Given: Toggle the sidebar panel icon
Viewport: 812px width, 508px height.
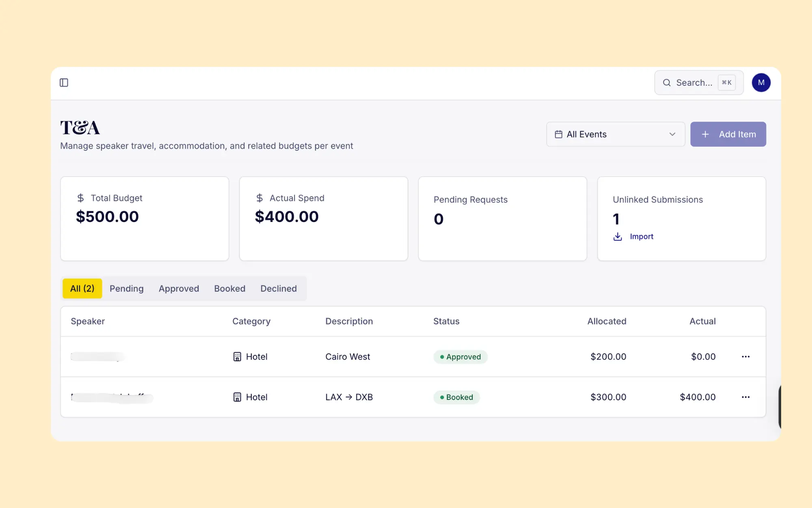Looking at the screenshot, I should point(64,82).
